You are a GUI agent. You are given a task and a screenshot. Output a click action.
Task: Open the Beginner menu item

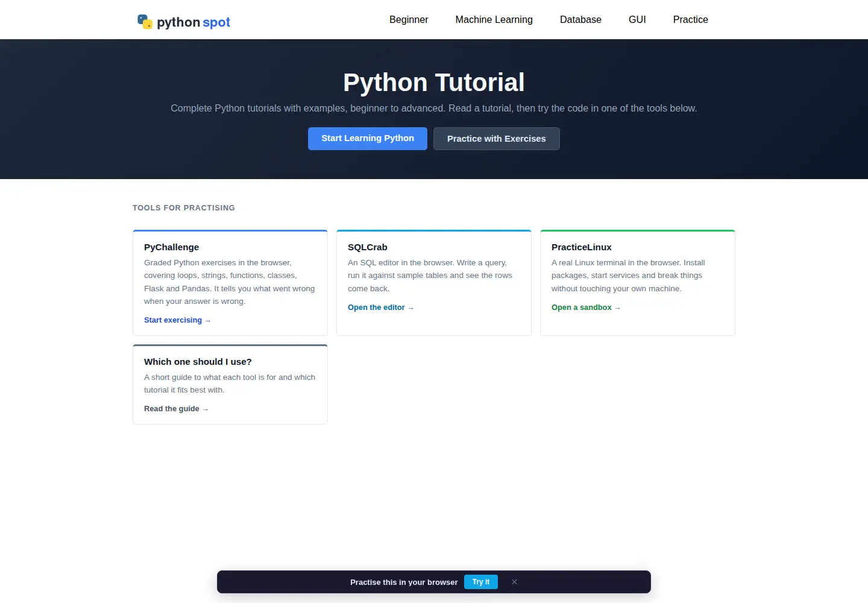point(409,19)
